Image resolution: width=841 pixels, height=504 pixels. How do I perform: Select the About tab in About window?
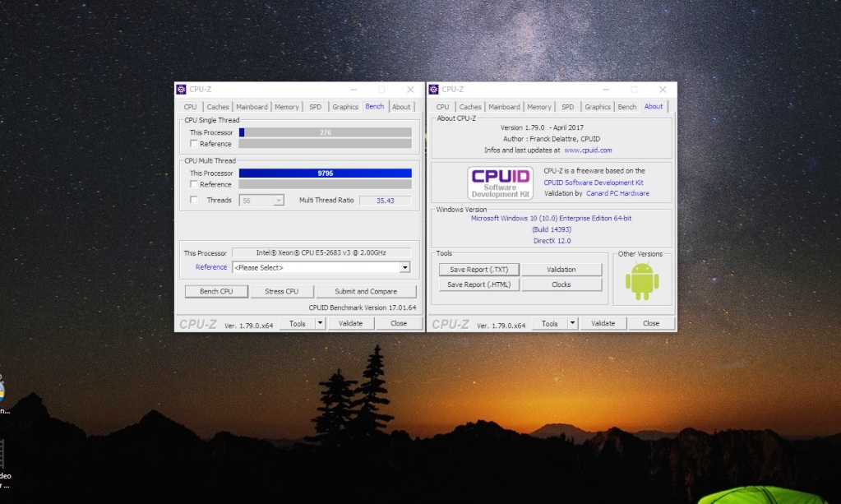point(654,106)
